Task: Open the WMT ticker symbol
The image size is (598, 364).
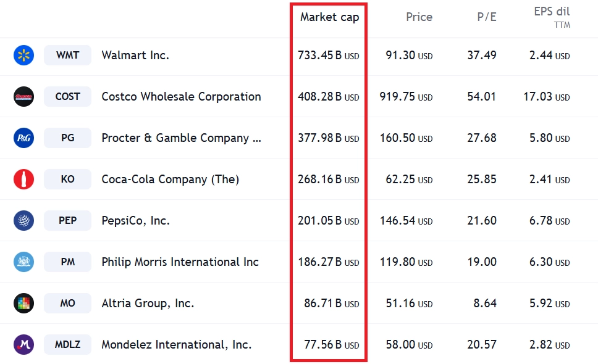Action: click(x=67, y=55)
